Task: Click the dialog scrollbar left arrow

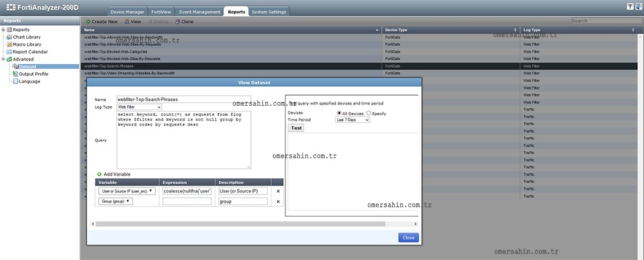Action: [92, 223]
